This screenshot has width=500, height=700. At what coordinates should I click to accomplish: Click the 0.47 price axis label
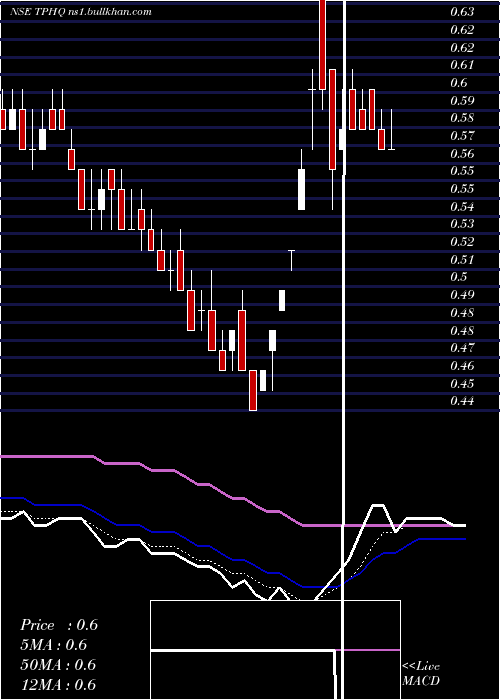[x=462, y=348]
